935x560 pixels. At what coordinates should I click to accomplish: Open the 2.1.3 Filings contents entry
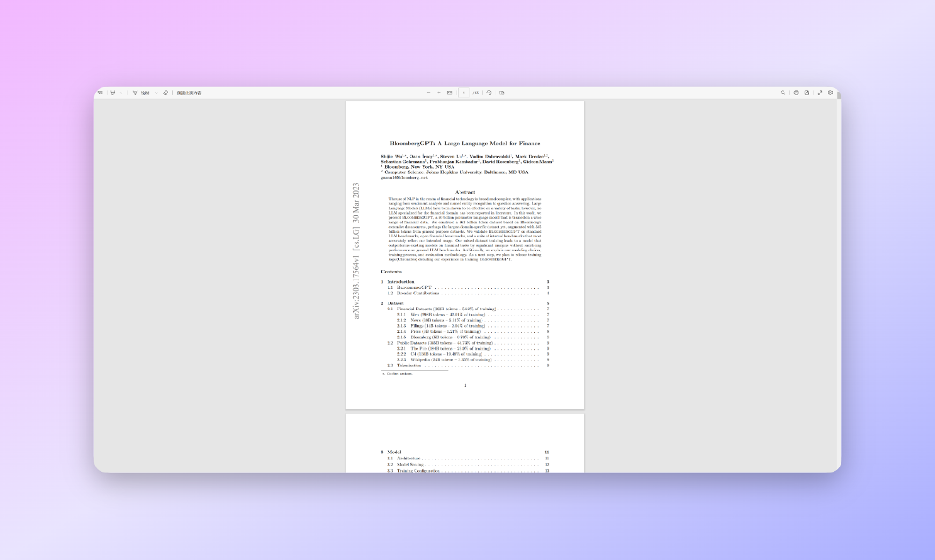coord(473,326)
